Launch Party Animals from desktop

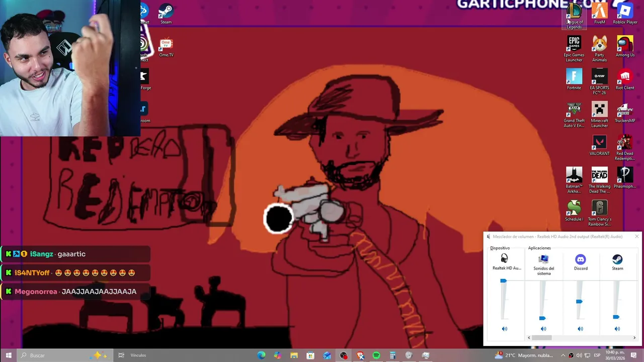(599, 48)
